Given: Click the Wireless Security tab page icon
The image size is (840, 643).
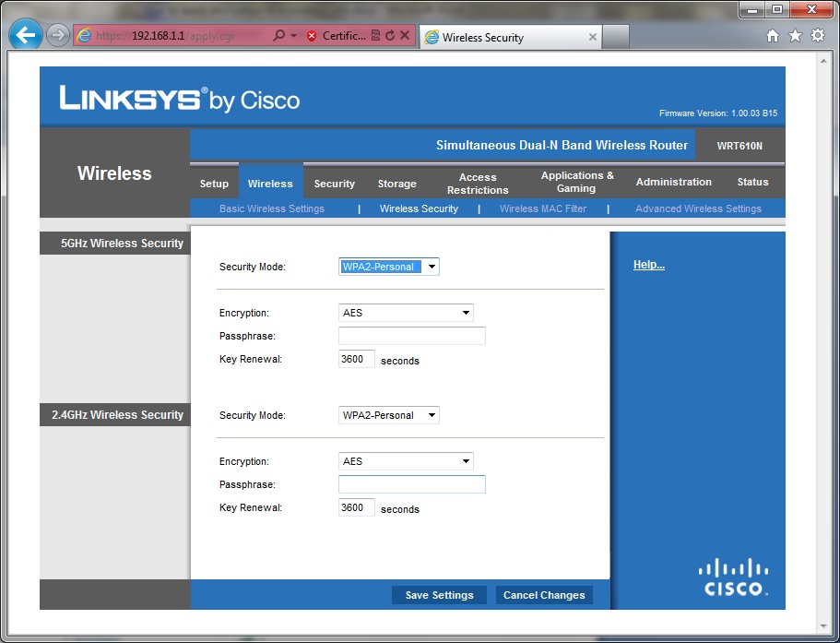Looking at the screenshot, I should coord(432,37).
